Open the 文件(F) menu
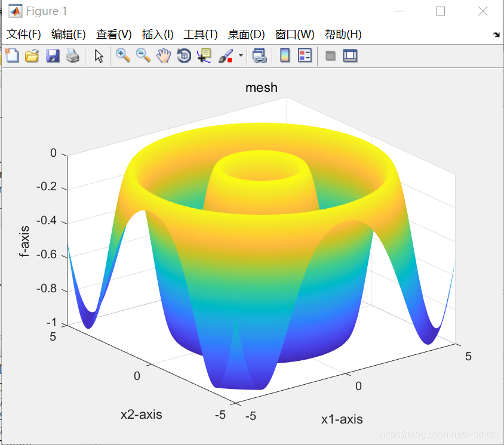The width and height of the screenshot is (504, 445). point(24,35)
